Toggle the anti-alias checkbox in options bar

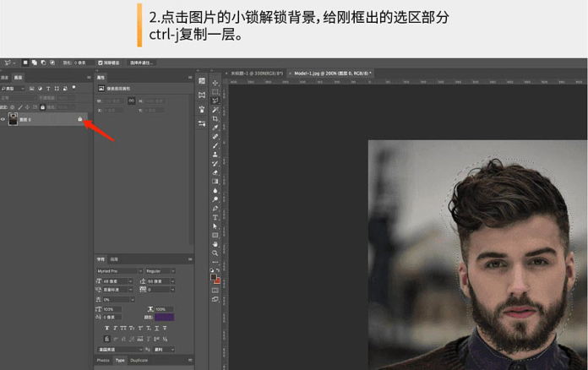[101, 63]
